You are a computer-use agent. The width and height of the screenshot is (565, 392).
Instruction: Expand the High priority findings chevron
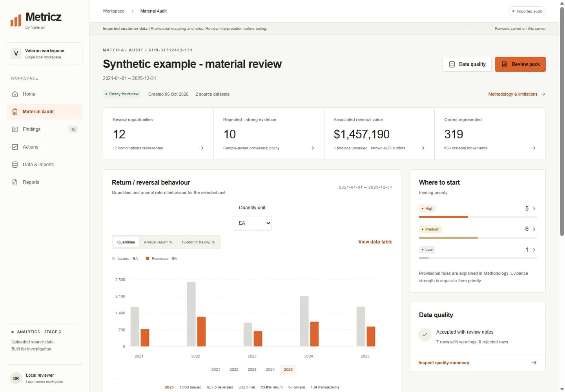(x=534, y=209)
